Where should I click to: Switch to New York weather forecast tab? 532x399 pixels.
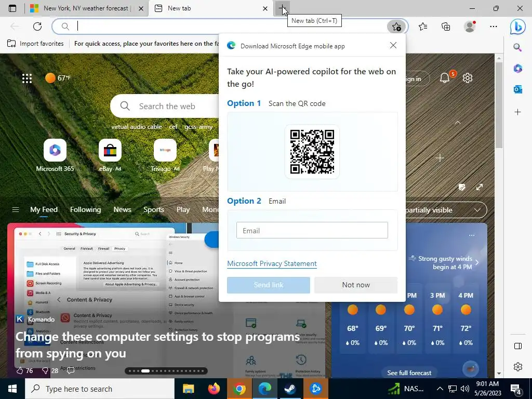coord(86,8)
